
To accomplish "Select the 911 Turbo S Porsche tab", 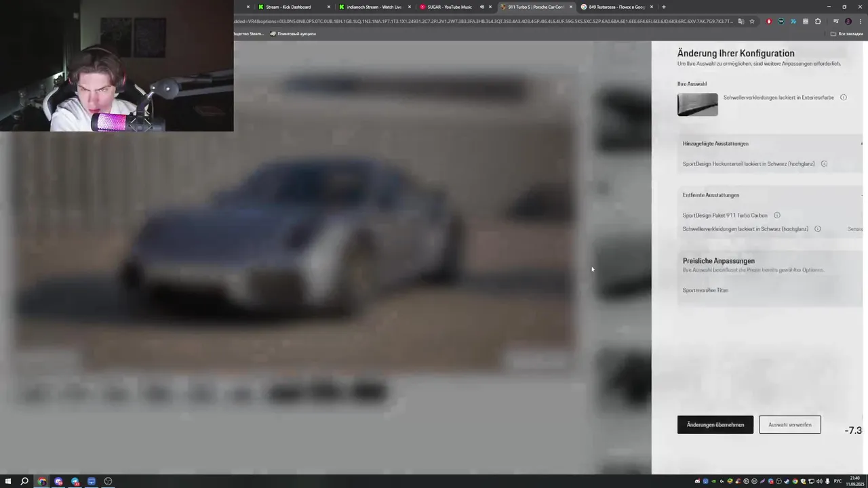I will 536,7.
